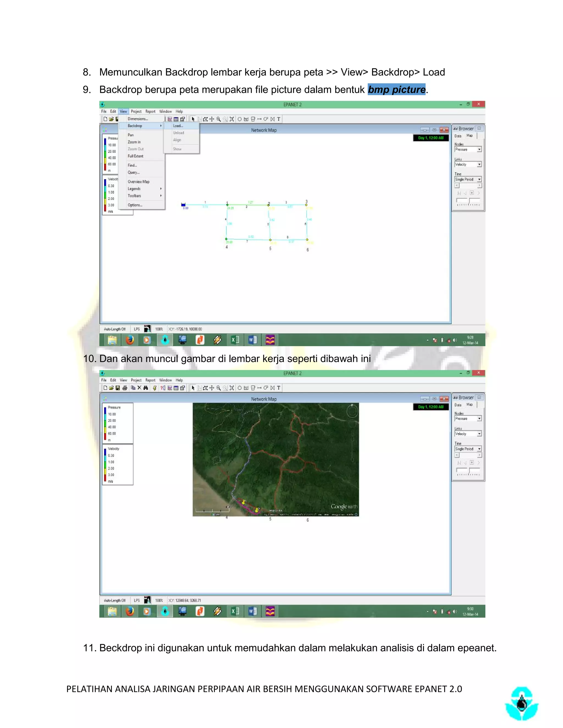Select Full Extent in the View menu
Screen dimensions: 563x728
pos(136,156)
